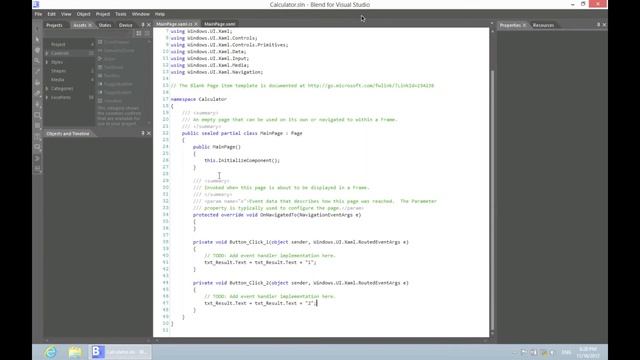Close the Properties tab

(524, 25)
